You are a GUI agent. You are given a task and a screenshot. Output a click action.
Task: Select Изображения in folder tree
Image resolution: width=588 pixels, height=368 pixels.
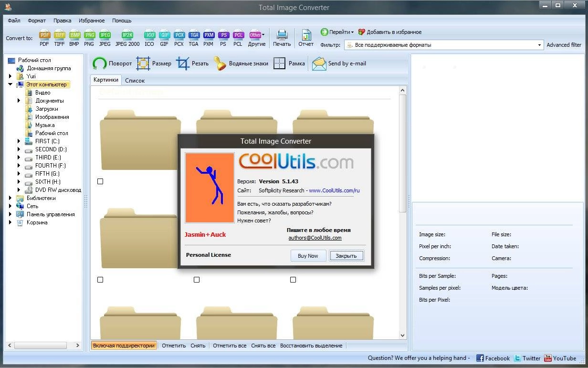point(52,117)
